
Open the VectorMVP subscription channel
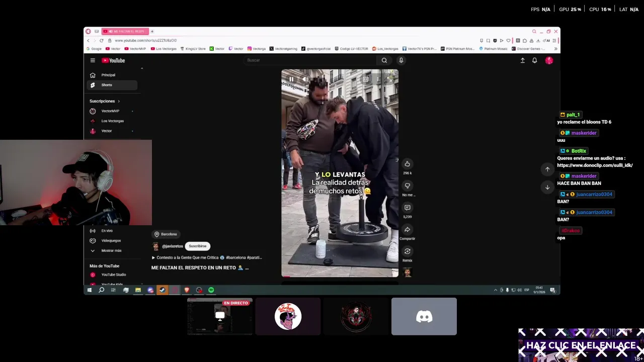point(112,111)
